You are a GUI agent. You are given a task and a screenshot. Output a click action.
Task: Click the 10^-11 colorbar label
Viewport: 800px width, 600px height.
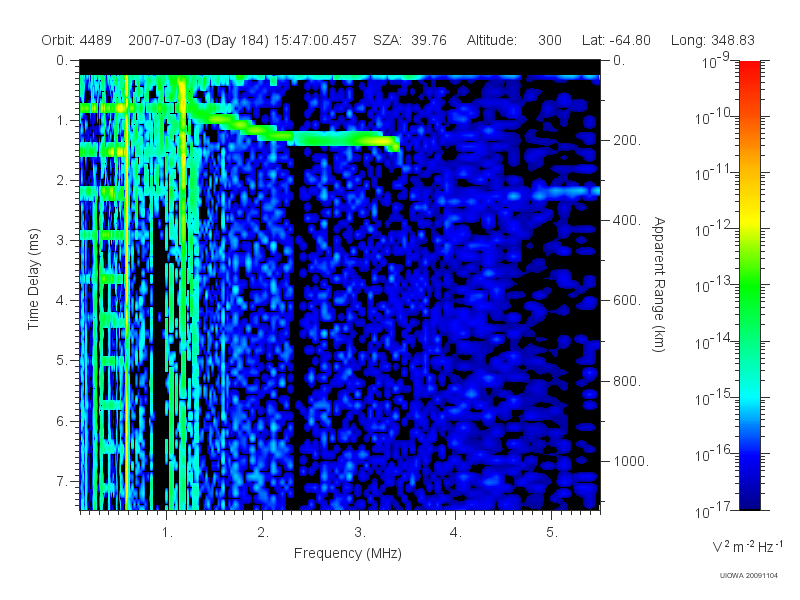(713, 173)
